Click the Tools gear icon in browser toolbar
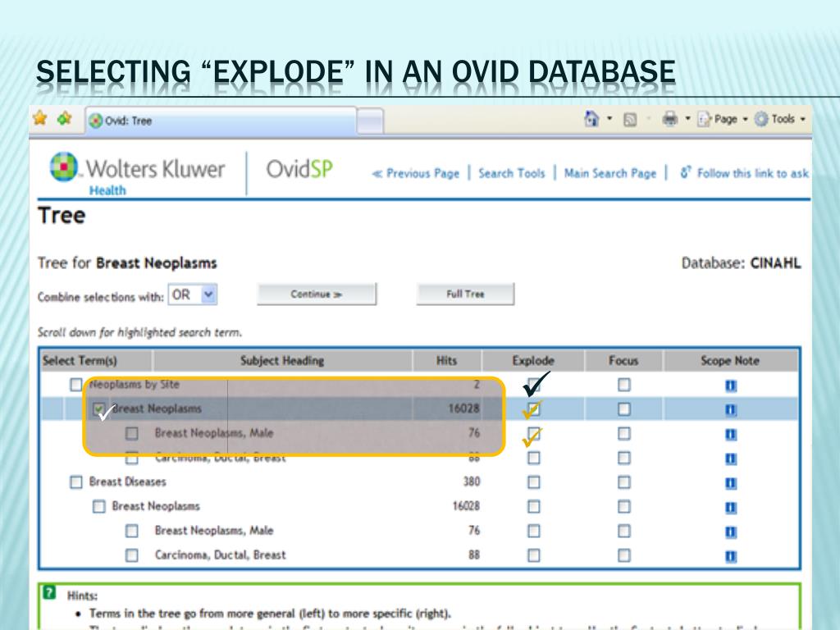The width and height of the screenshot is (840, 630). click(761, 119)
